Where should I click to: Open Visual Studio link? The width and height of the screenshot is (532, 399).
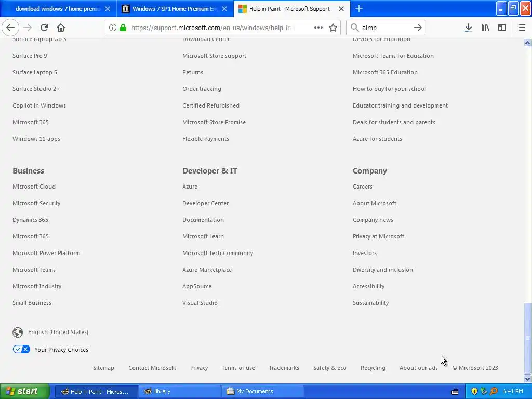200,303
